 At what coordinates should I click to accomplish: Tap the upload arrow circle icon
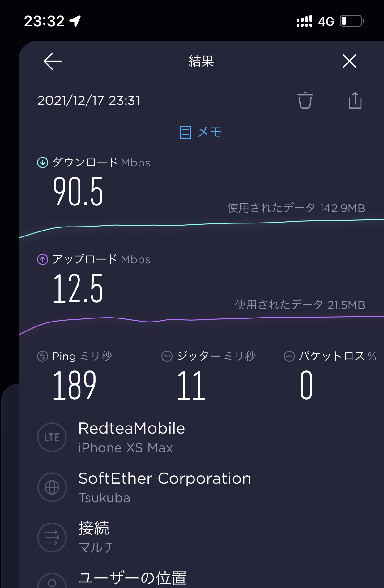(x=43, y=259)
